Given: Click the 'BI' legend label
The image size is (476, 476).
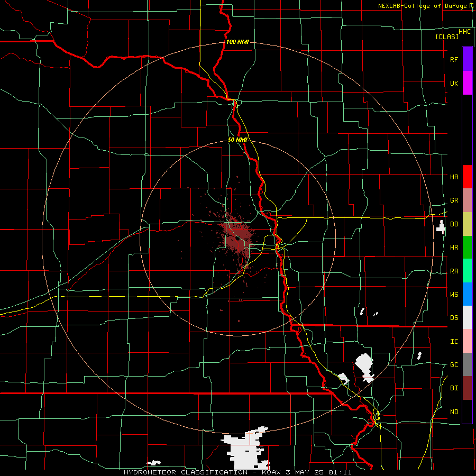Looking at the screenshot, I should [x=454, y=388].
